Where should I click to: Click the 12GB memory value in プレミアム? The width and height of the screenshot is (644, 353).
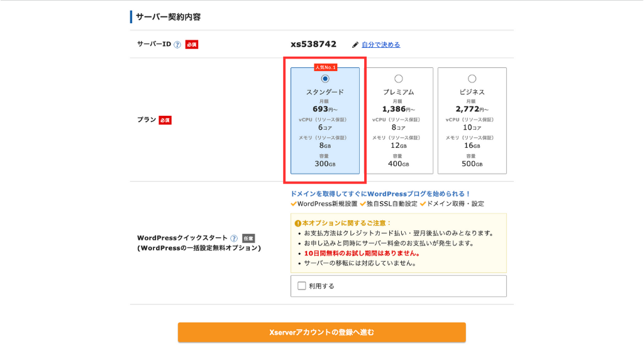point(398,145)
